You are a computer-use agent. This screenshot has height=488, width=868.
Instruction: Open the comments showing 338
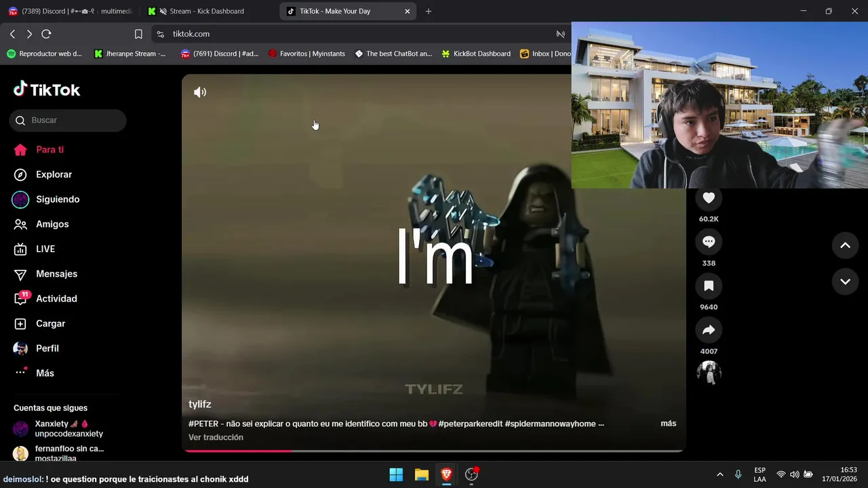[709, 242]
